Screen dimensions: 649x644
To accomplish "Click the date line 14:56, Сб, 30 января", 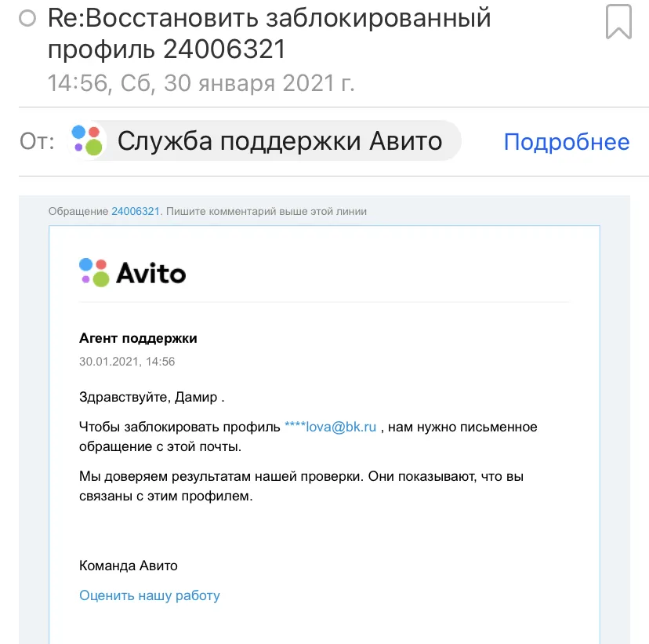I will [201, 83].
